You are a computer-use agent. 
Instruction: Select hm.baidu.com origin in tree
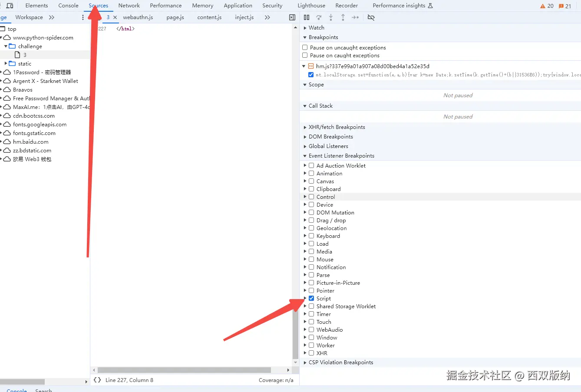coord(30,142)
